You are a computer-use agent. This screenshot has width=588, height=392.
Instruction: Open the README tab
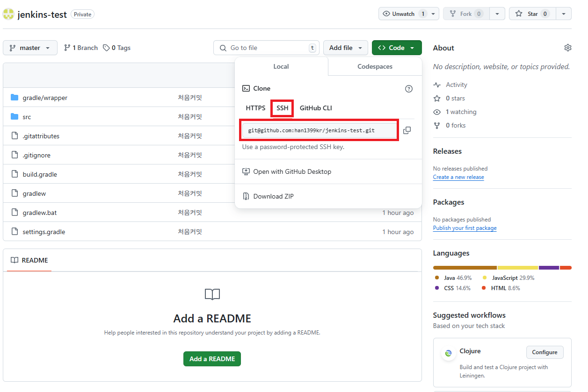coord(29,260)
